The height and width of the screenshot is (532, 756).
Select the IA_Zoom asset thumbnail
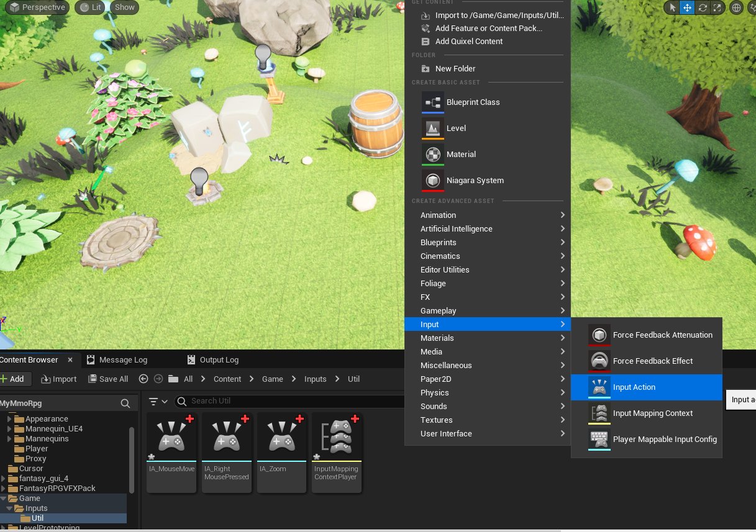[x=281, y=452]
